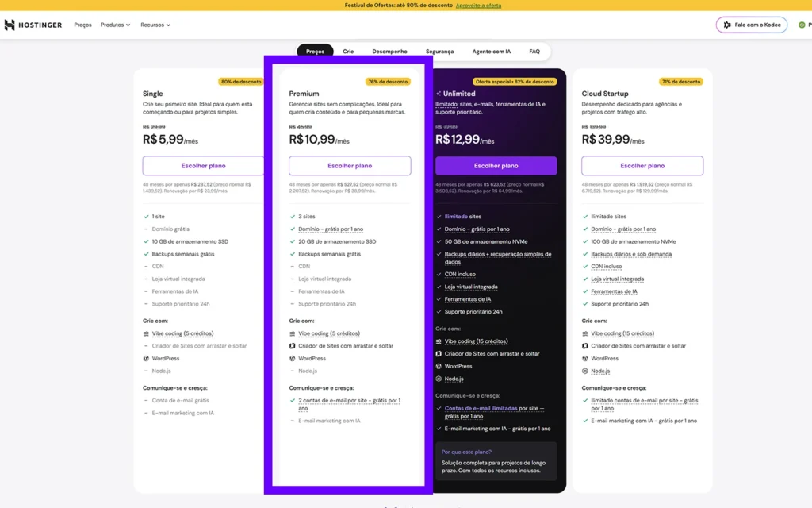The height and width of the screenshot is (508, 812).
Task: Click Node.js icon in Cloud Startup plan
Action: pyautogui.click(x=584, y=371)
